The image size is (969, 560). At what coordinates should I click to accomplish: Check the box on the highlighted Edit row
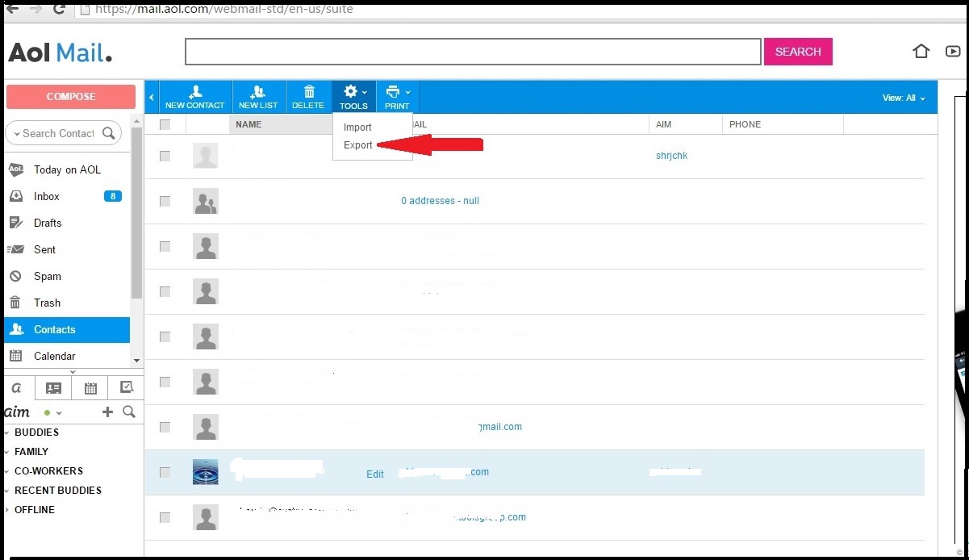165,472
